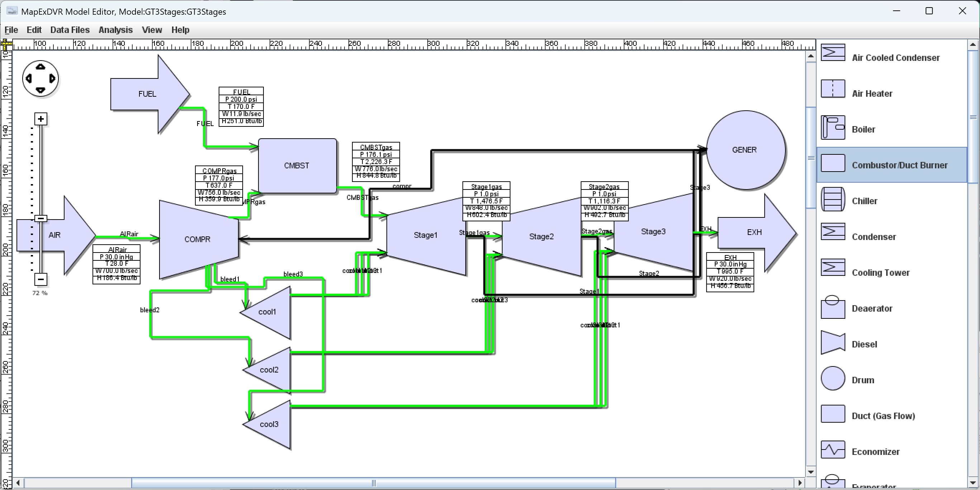The height and width of the screenshot is (490, 980).
Task: Open the File menu
Action: point(11,30)
